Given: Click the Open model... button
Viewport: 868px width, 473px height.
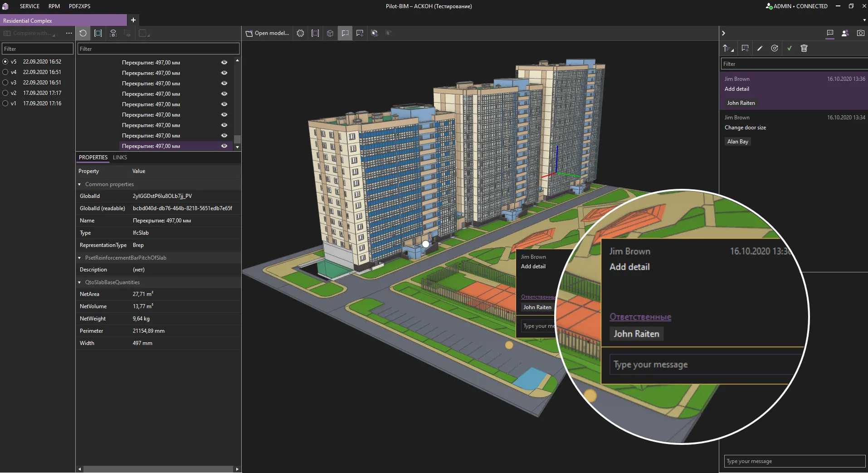Looking at the screenshot, I should pyautogui.click(x=268, y=33).
